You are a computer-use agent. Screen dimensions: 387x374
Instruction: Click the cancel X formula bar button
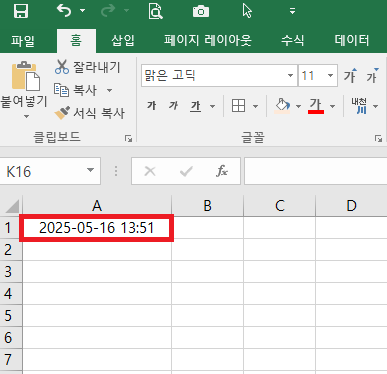150,171
